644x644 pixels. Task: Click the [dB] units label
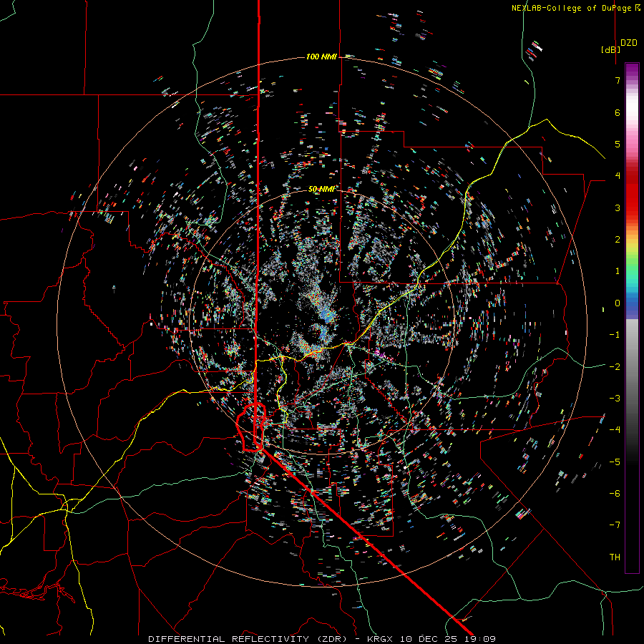click(x=610, y=49)
